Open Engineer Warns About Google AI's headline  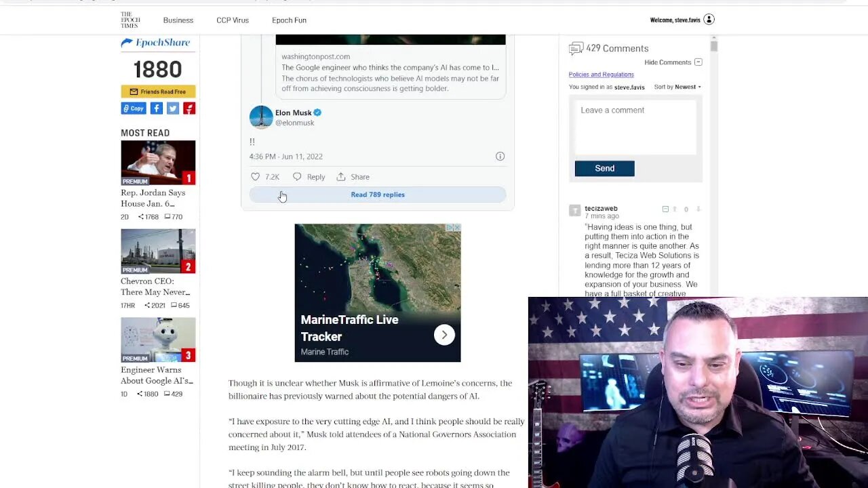(x=157, y=375)
